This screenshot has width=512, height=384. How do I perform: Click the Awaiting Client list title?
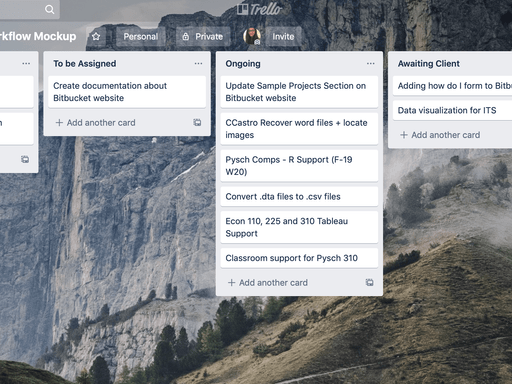click(x=429, y=63)
